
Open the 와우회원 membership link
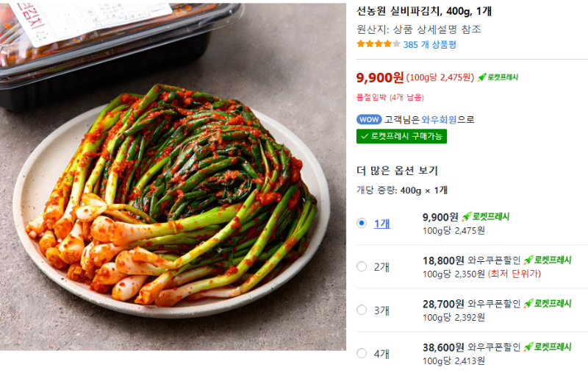[439, 120]
